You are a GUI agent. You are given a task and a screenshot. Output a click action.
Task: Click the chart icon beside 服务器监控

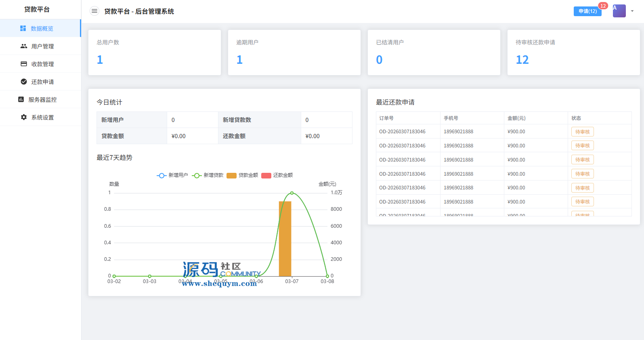21,99
